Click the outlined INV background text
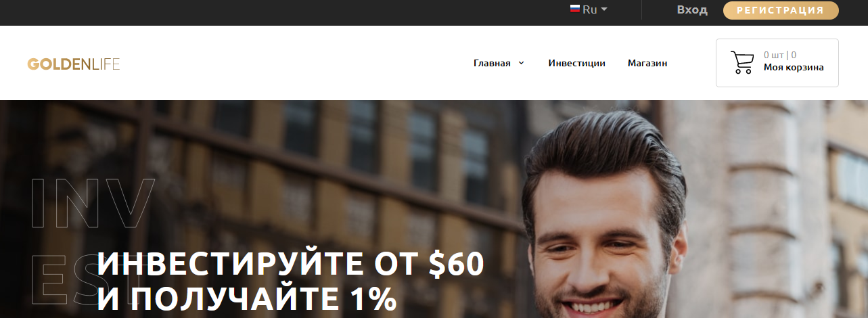Image resolution: width=868 pixels, height=318 pixels. pos(93,203)
